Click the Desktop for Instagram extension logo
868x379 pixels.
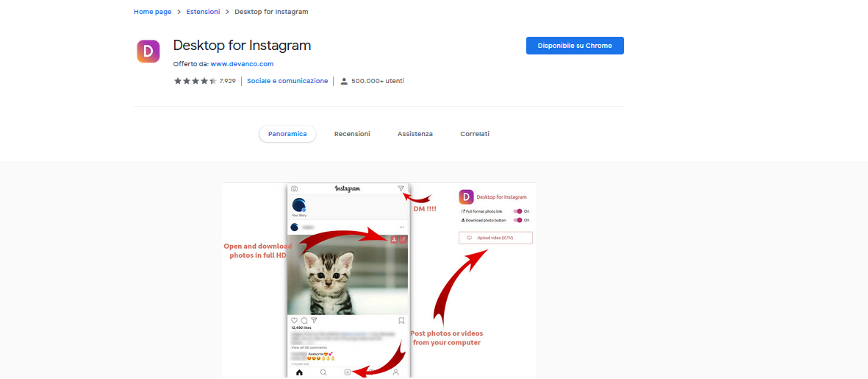click(x=148, y=52)
